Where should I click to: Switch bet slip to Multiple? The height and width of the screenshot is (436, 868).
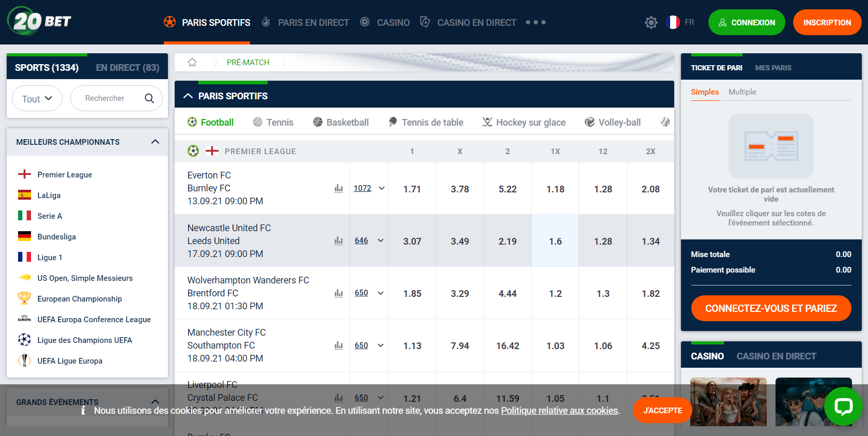coord(742,92)
